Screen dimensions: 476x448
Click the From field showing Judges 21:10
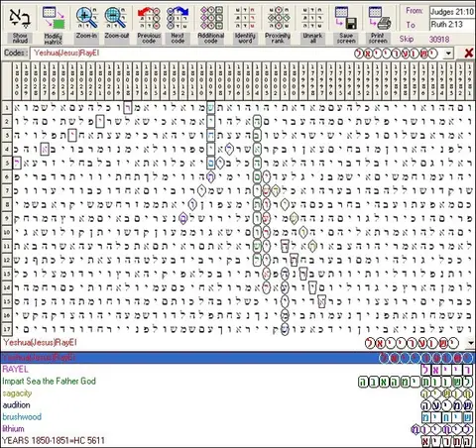[x=452, y=12]
